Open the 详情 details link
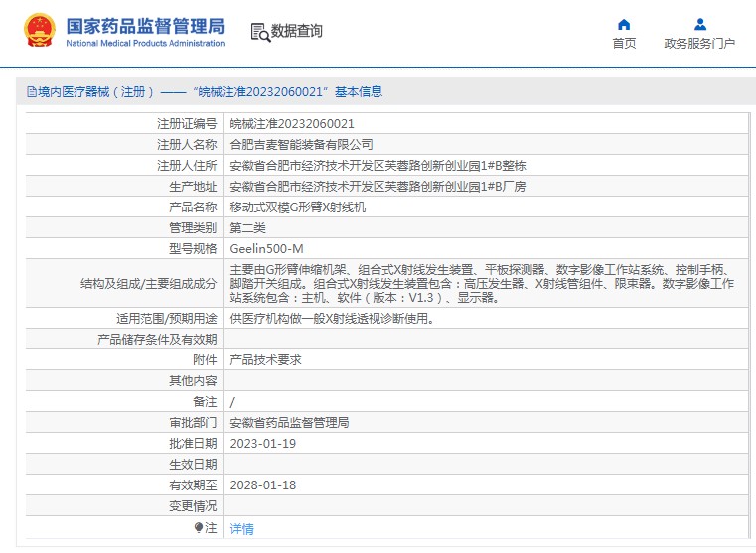This screenshot has height=553, width=756. (241, 529)
